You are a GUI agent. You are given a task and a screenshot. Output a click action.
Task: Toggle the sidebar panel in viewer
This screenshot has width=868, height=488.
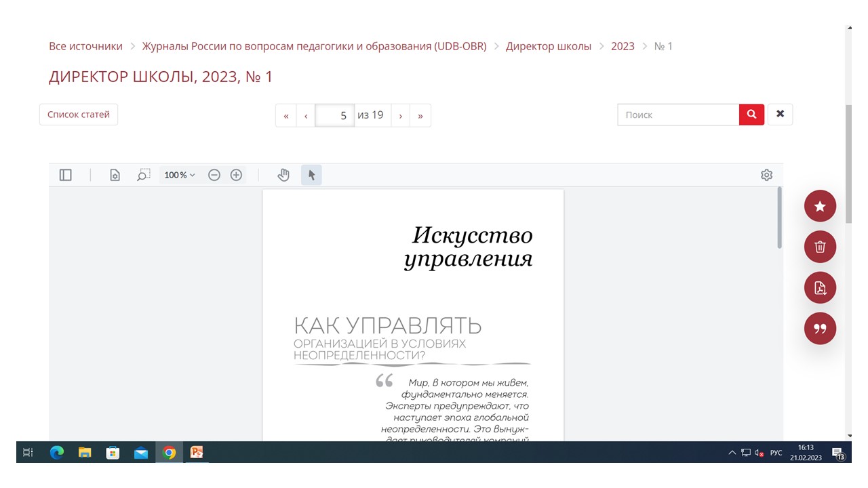(x=66, y=175)
